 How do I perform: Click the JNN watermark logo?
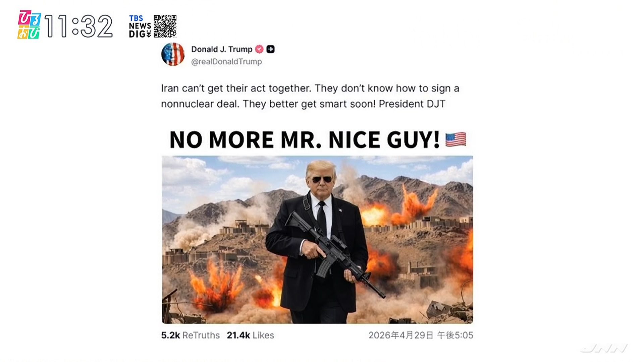[x=604, y=349]
